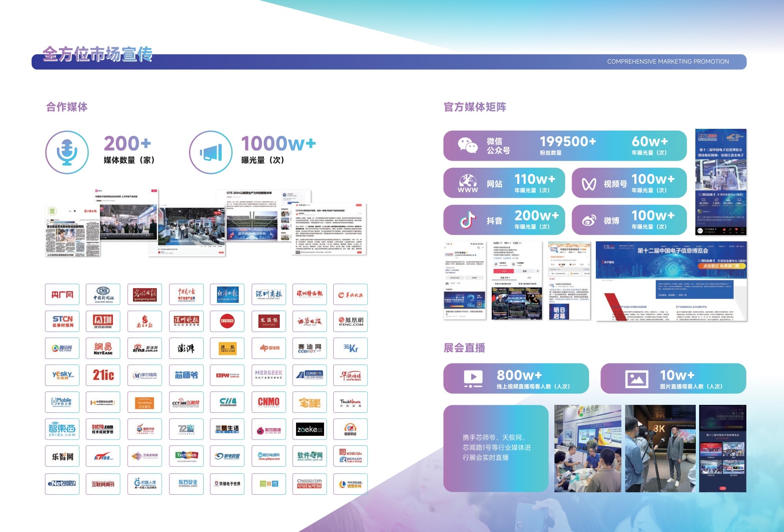Click the 视频号 butterfly-shaped icon

point(589,184)
